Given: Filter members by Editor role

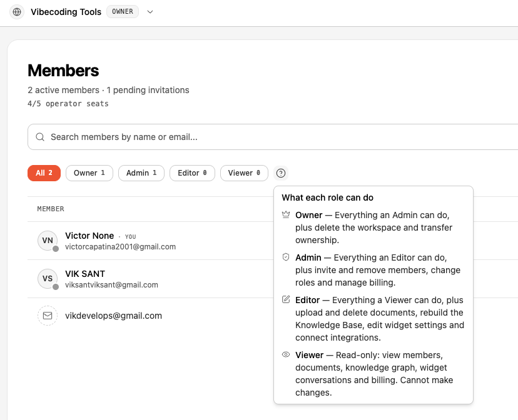Looking at the screenshot, I should pos(192,173).
